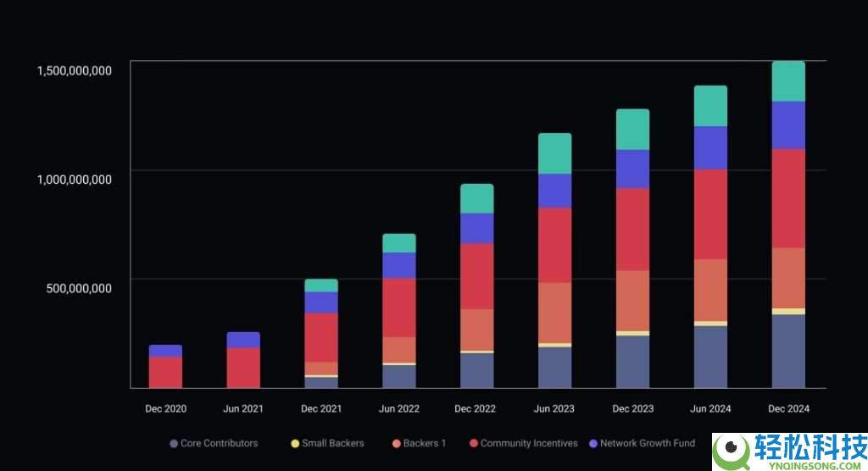Select Core Contributors segment in Dec 2023 bar
Screen dimensions: 868x471
(x=632, y=362)
